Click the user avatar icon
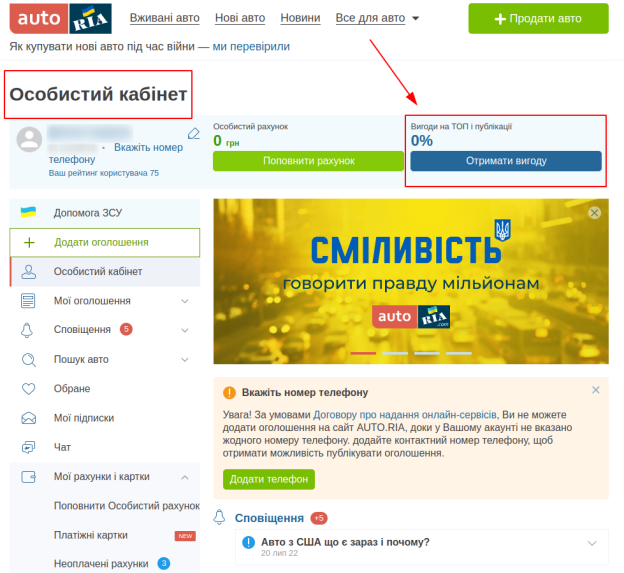Image resolution: width=624 pixels, height=573 pixels. (x=29, y=140)
